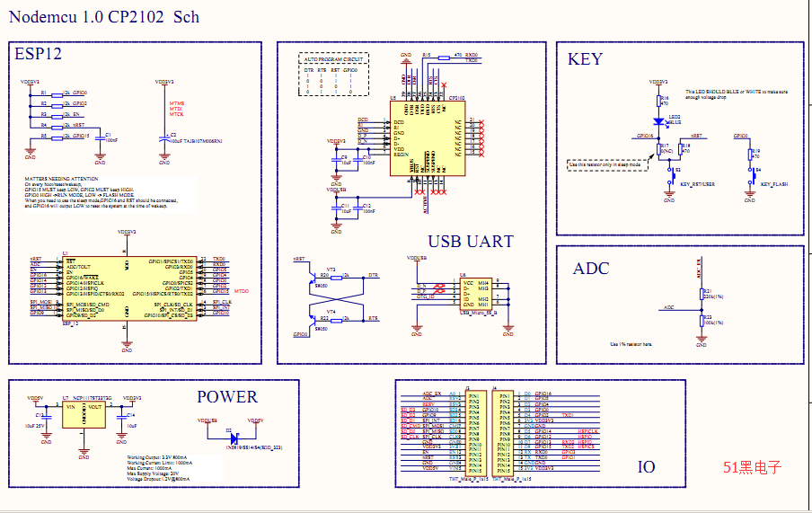Select the LED SHOULD BLUE or WHITE note
Image resolution: width=812 pixels, height=513 pixels.
(737, 94)
